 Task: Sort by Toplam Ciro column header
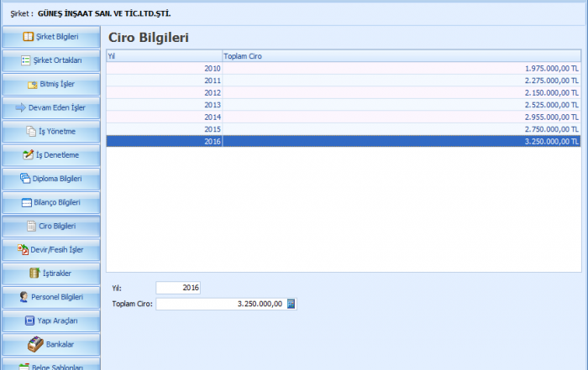point(402,56)
